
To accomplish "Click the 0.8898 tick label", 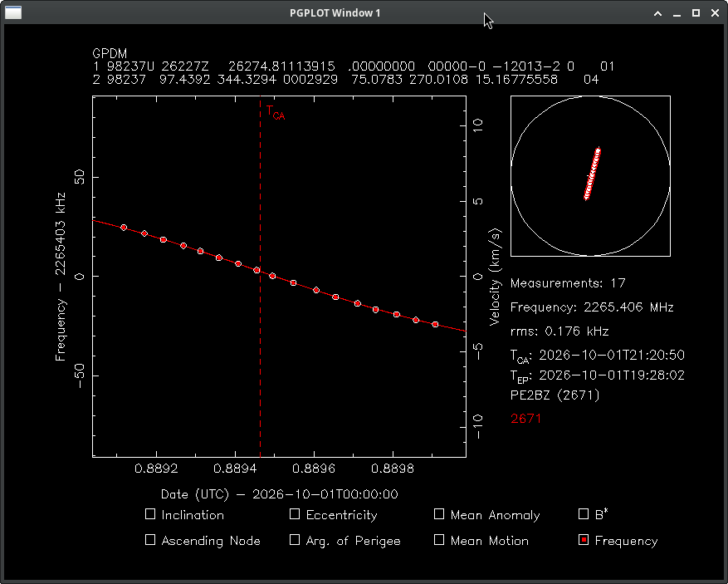I will (393, 469).
